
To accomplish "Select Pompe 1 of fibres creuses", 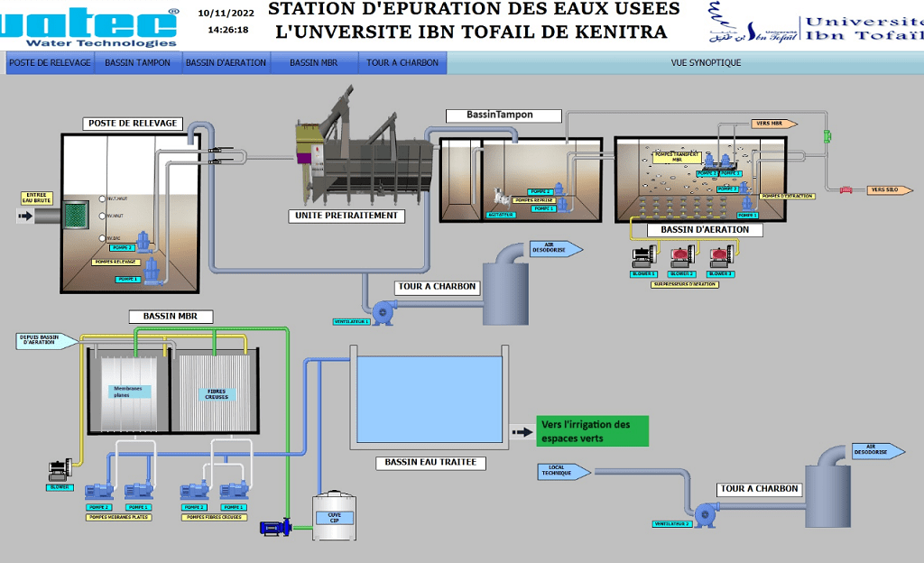I will [x=234, y=491].
